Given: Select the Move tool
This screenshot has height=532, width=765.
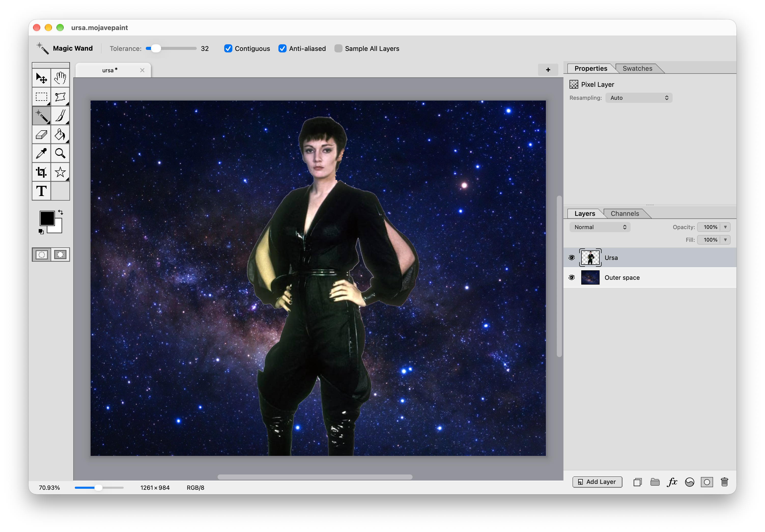Looking at the screenshot, I should click(x=41, y=78).
